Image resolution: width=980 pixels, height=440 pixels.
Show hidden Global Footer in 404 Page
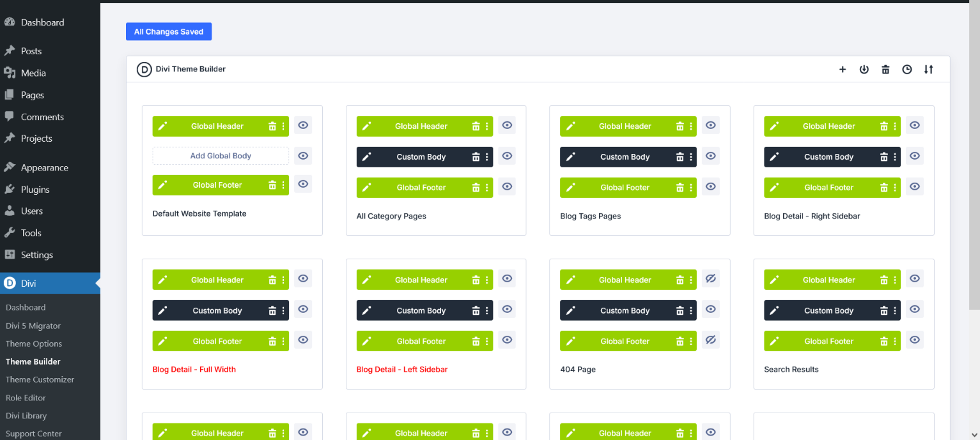[711, 340]
